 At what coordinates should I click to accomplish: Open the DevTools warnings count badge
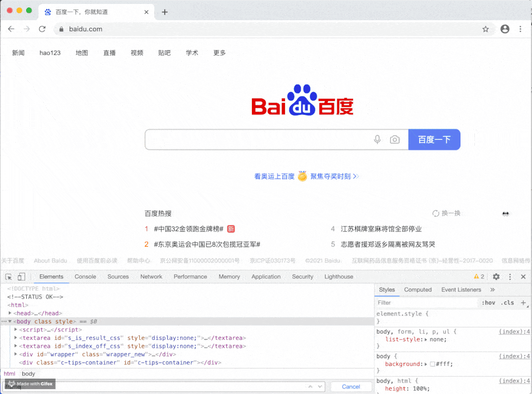click(479, 277)
